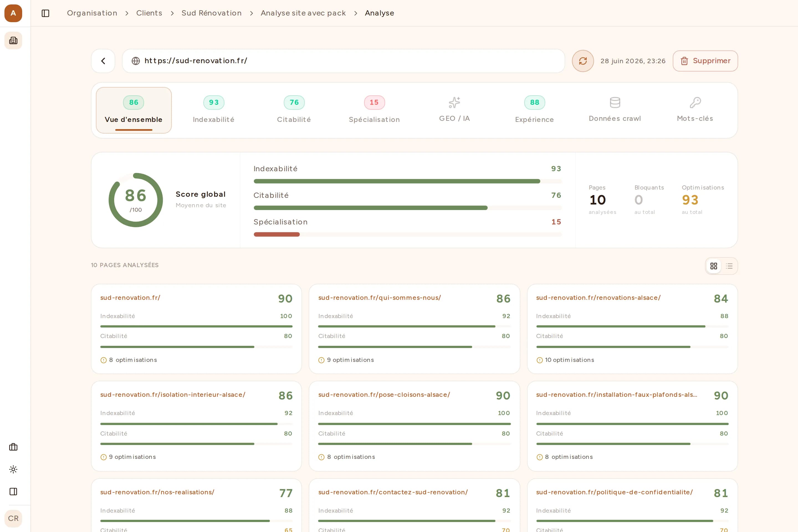Open the CR user avatar menu
The image size is (798, 532).
click(x=13, y=518)
